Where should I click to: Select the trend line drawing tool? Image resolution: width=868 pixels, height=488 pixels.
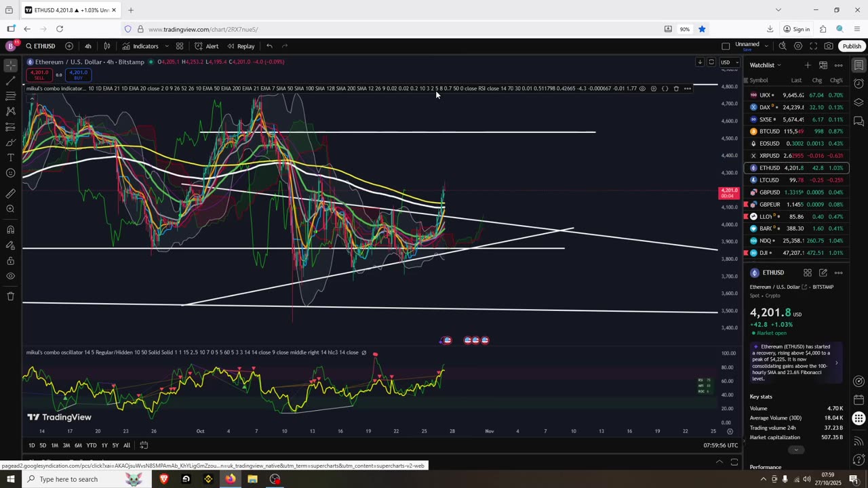tap(10, 81)
